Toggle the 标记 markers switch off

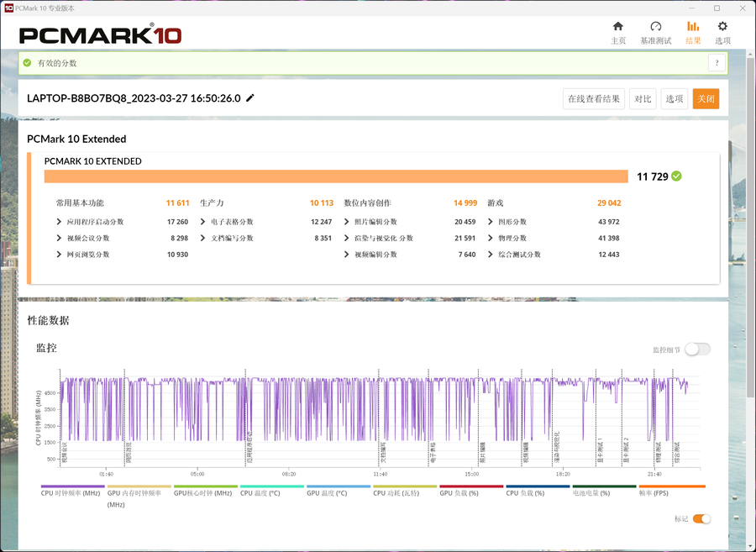click(x=701, y=518)
